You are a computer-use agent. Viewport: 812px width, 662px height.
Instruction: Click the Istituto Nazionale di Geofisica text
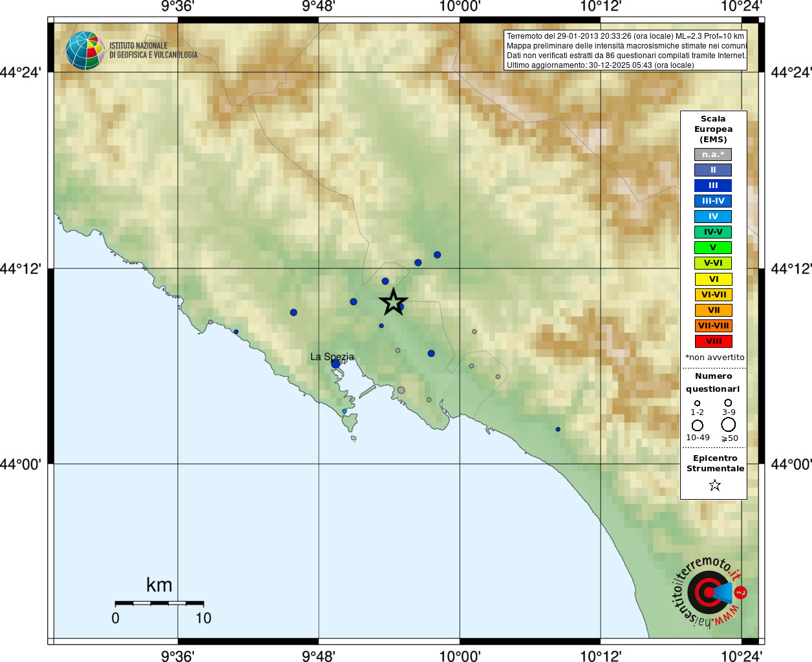tap(153, 50)
